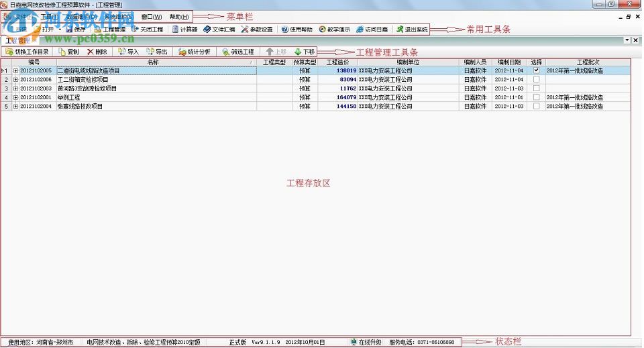Open the 窗口(W) menu
Screen dimensions: 644x348
click(x=152, y=17)
